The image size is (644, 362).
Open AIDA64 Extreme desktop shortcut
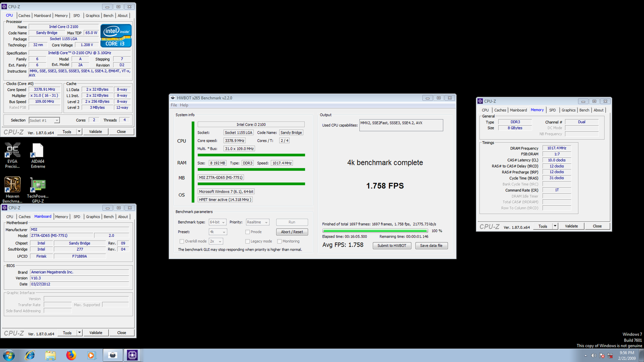click(x=38, y=155)
